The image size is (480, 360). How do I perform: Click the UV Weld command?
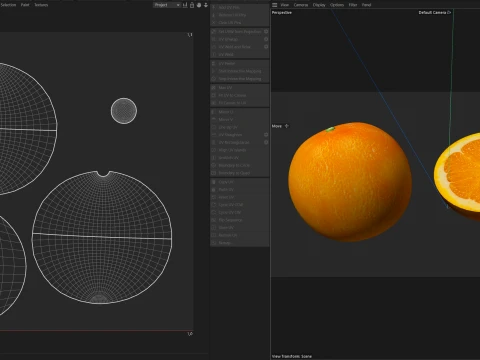pos(239,54)
